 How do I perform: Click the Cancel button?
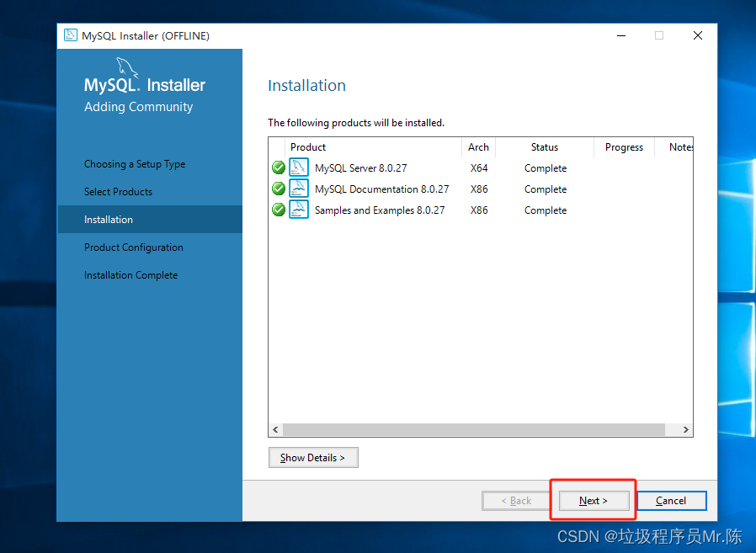point(671,501)
